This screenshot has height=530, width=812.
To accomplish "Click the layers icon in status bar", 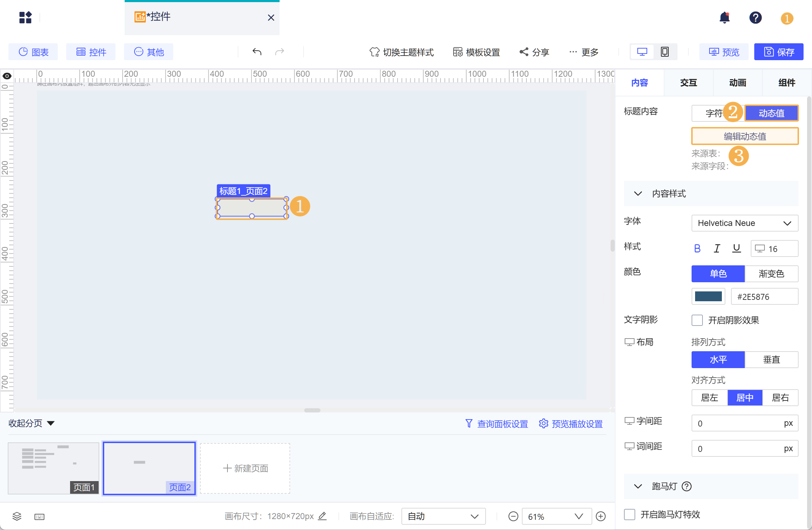I will click(x=17, y=516).
